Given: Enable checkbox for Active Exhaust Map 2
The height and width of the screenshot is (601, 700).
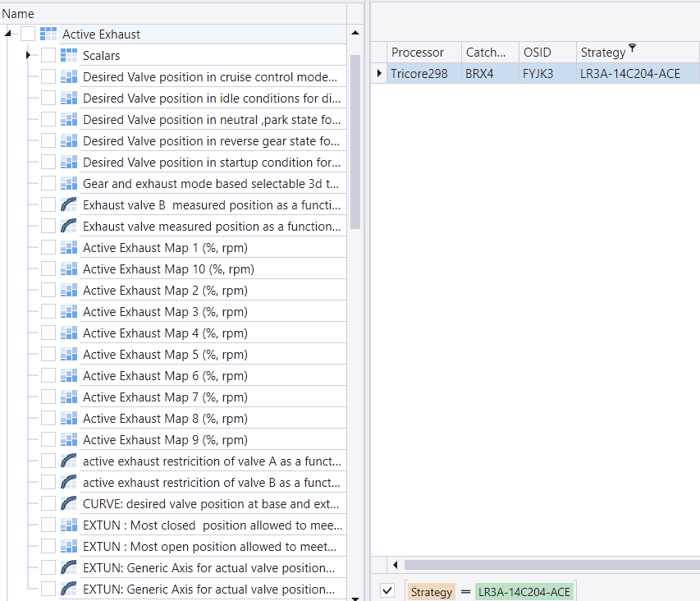Looking at the screenshot, I should click(48, 290).
